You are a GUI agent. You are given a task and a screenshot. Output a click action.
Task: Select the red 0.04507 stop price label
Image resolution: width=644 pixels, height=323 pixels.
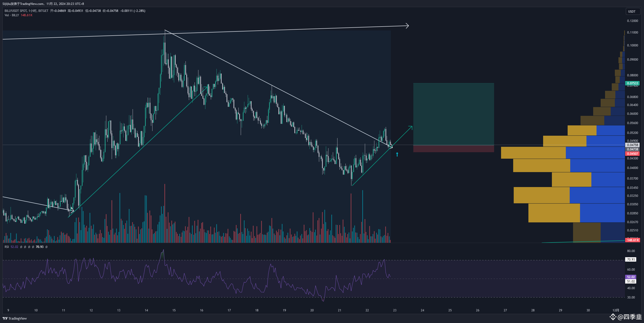click(632, 154)
